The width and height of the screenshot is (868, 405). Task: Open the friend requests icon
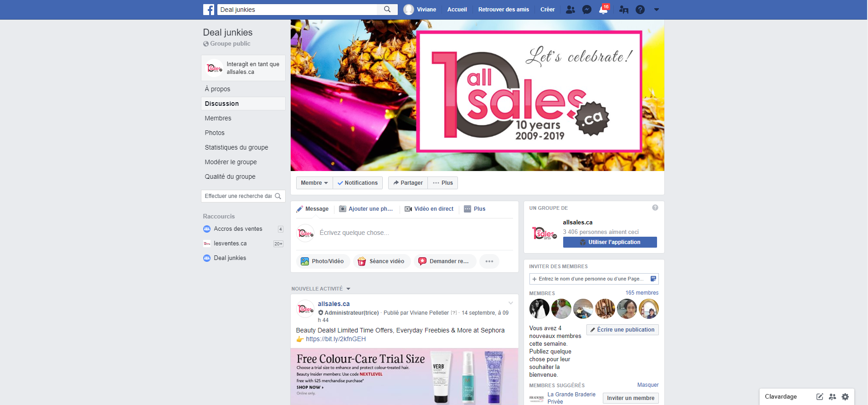pyautogui.click(x=570, y=10)
